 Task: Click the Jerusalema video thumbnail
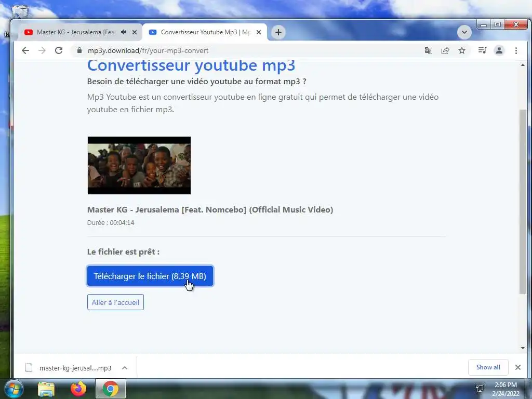click(139, 166)
